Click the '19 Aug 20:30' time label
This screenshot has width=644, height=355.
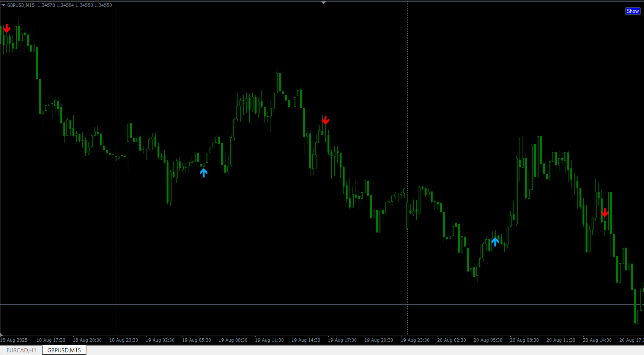point(379,340)
